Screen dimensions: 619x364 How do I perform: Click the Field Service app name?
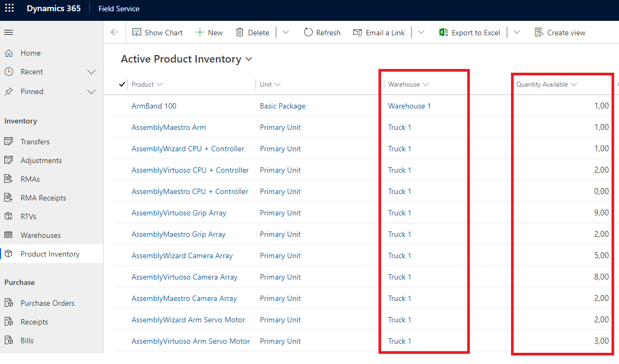[x=119, y=9]
